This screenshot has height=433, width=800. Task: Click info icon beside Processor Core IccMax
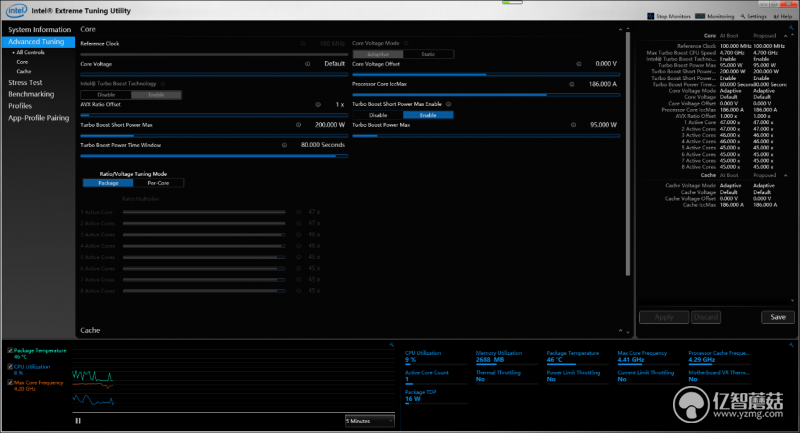pyautogui.click(x=571, y=84)
